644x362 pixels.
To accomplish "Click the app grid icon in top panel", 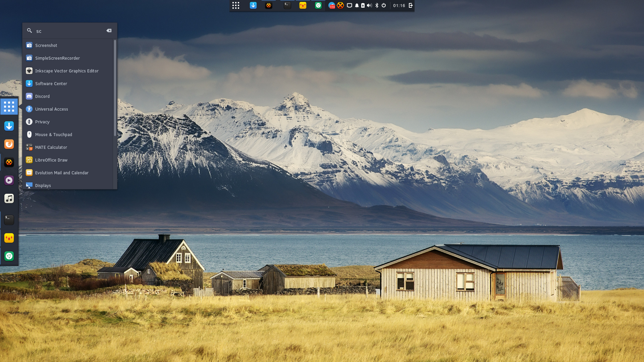I will click(236, 5).
